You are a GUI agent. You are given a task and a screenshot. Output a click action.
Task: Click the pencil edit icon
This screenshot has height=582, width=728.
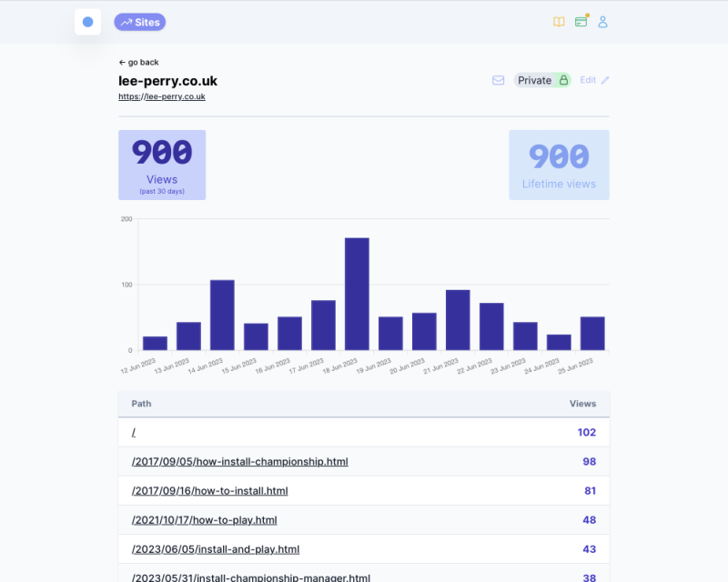(x=605, y=80)
